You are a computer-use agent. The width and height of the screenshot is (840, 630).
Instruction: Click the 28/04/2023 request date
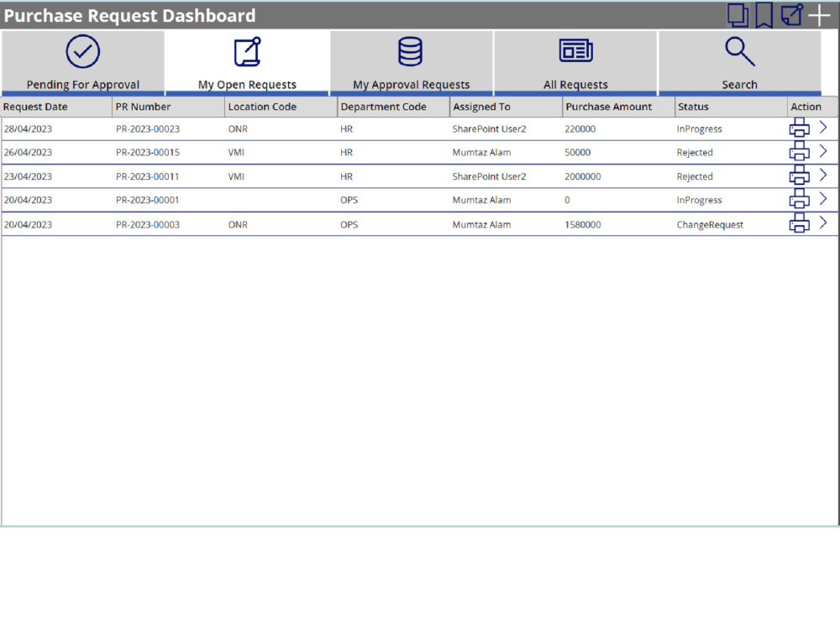28,129
